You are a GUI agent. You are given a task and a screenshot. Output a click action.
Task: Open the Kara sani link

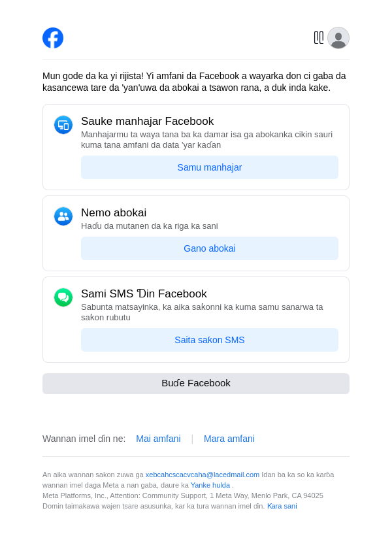[x=282, y=506]
